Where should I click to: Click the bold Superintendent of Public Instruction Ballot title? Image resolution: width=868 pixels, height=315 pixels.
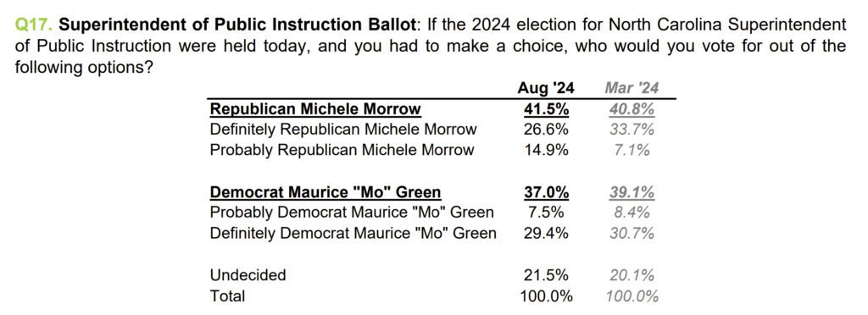[236, 25]
